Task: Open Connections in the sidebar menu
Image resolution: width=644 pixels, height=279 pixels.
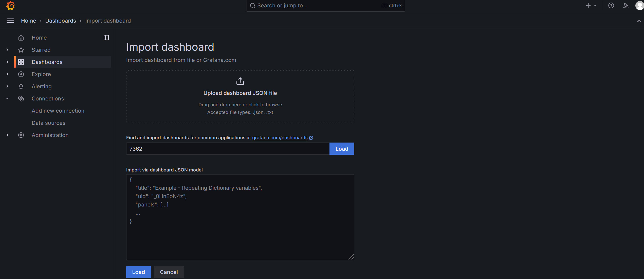Action: click(48, 98)
